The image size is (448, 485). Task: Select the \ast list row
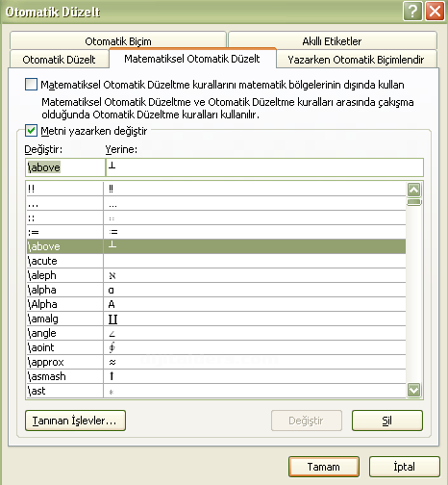[x=216, y=391]
